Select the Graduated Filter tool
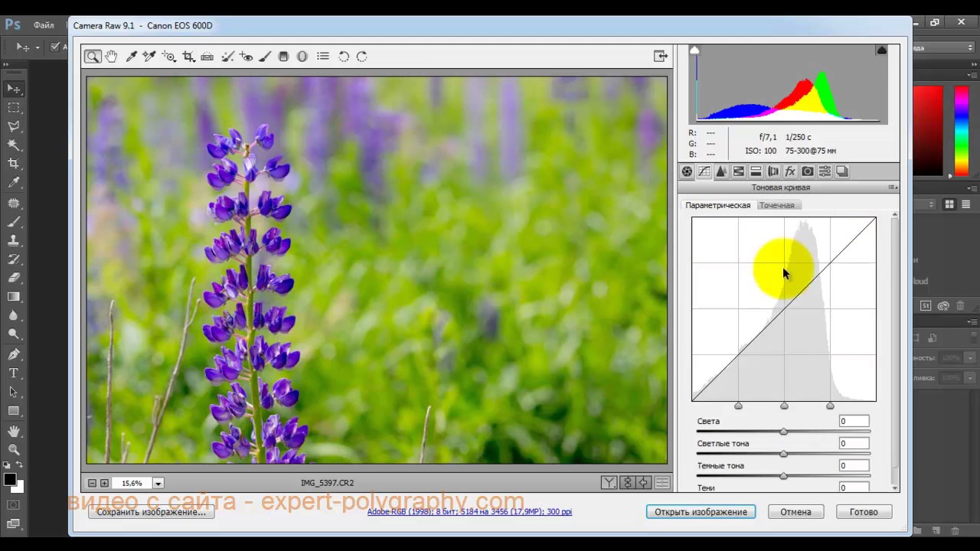 [x=283, y=56]
